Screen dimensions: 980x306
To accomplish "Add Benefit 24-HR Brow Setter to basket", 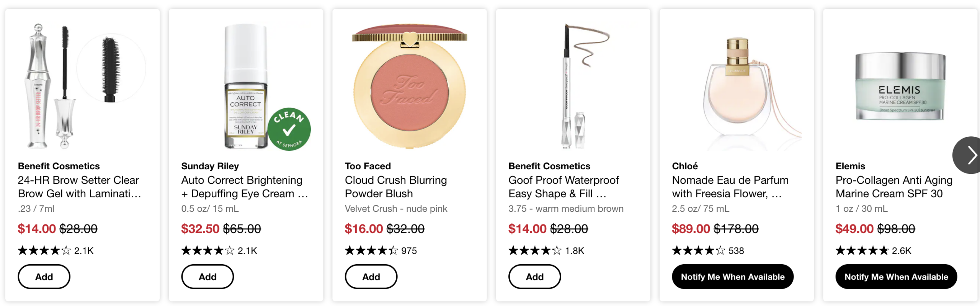I will tap(44, 277).
